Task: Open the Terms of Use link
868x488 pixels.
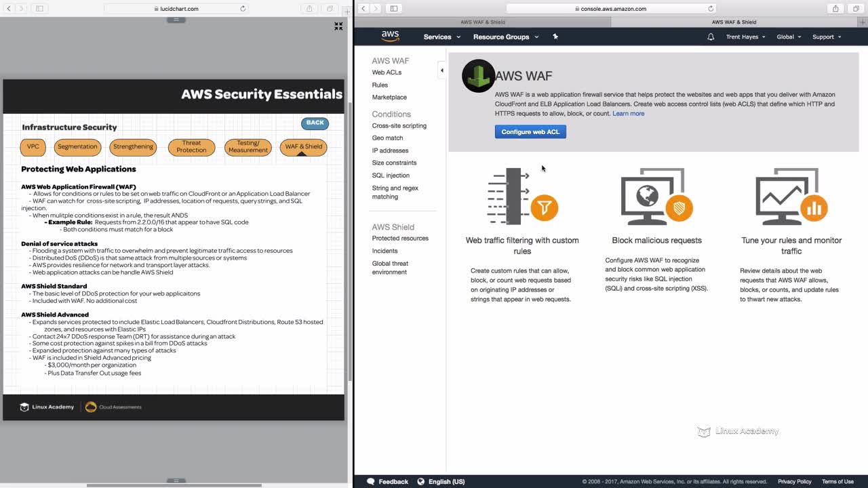Action: (837, 481)
